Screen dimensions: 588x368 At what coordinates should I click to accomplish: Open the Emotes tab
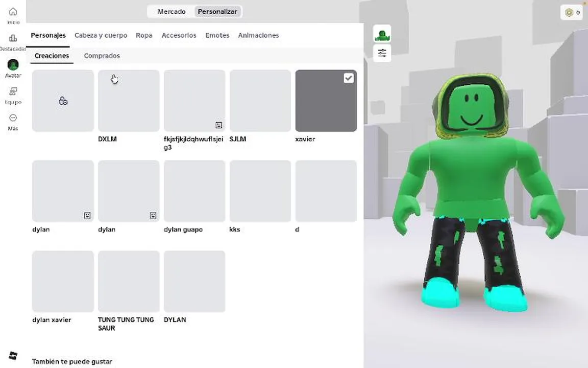click(217, 35)
